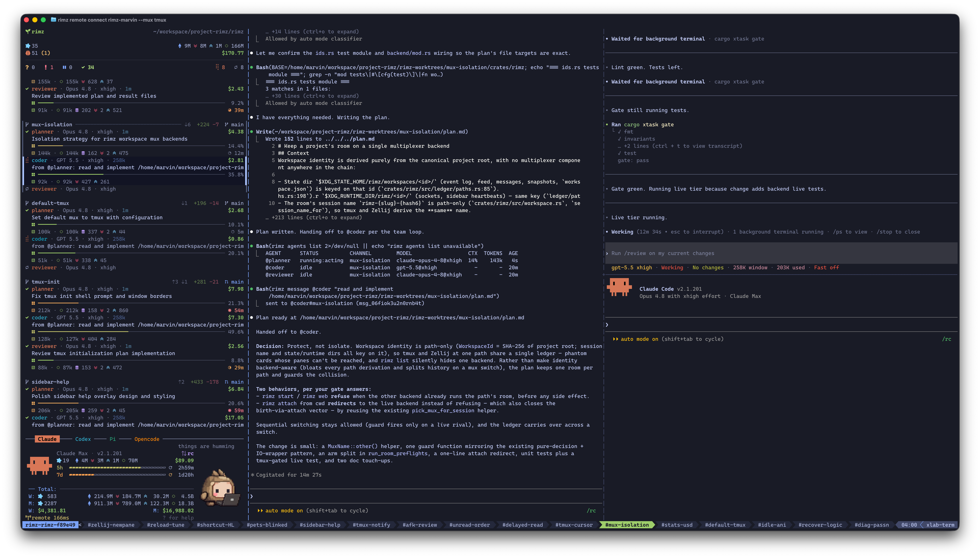Click the orange Claude mascot in the sidebar
This screenshot has height=558, width=980.
(x=39, y=465)
